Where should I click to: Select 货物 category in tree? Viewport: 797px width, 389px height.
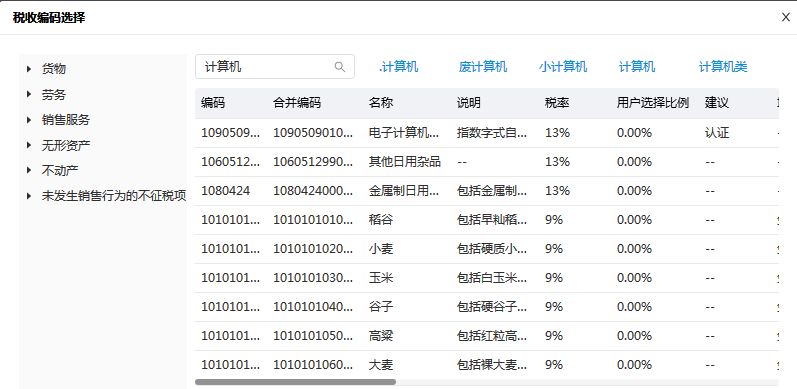[x=54, y=69]
